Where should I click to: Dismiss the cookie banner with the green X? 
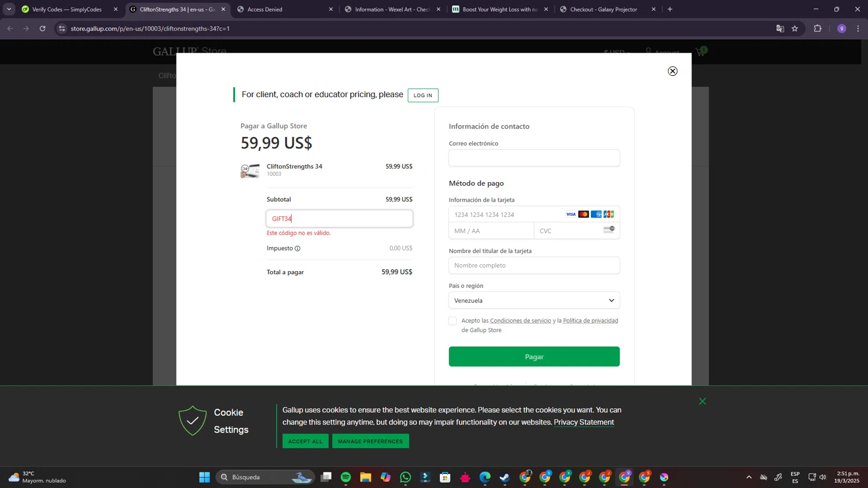pos(702,401)
